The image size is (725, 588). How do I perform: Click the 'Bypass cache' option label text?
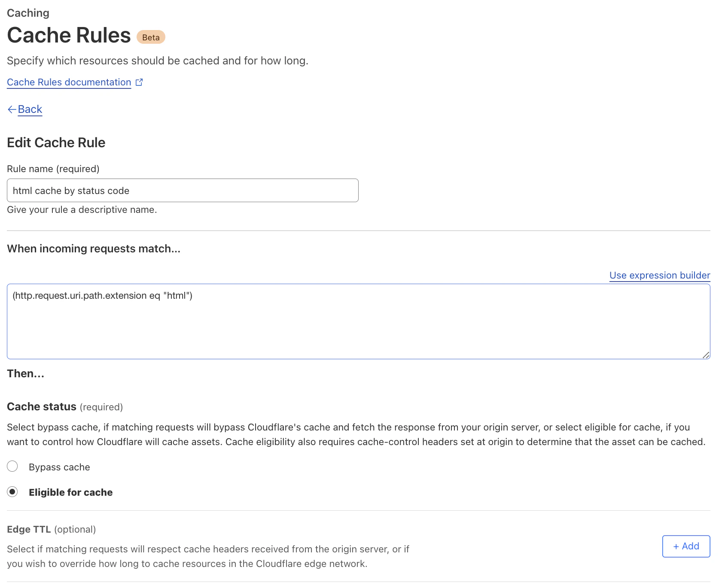coord(59,467)
